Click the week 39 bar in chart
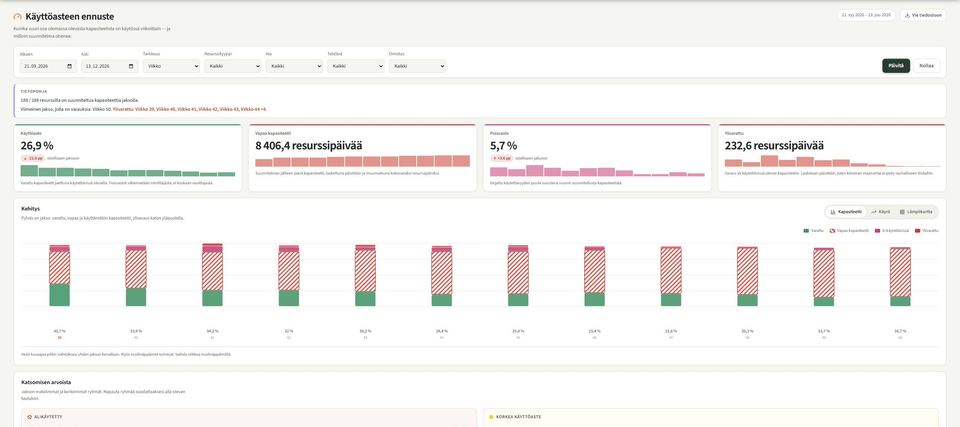The width and height of the screenshot is (960, 427). 59,276
